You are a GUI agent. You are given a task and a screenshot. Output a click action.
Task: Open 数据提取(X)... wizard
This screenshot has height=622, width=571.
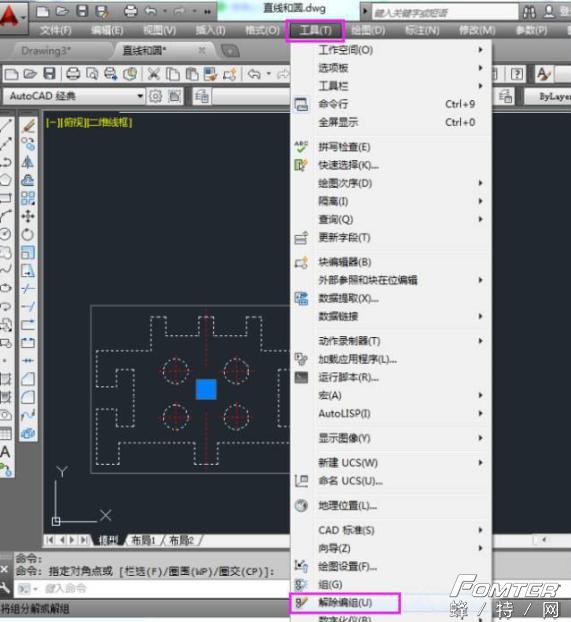391,298
